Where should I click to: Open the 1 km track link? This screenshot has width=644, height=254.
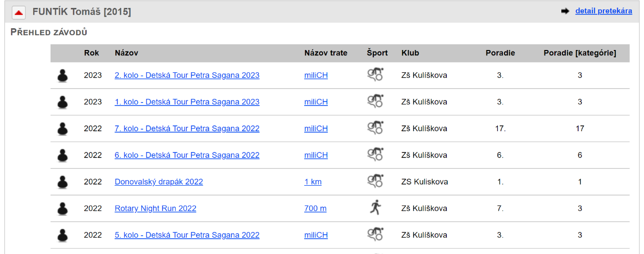point(313,182)
